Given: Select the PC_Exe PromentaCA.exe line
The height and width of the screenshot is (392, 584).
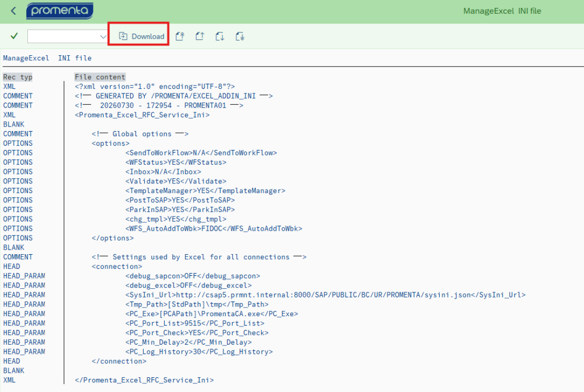Looking at the screenshot, I should 212,314.
